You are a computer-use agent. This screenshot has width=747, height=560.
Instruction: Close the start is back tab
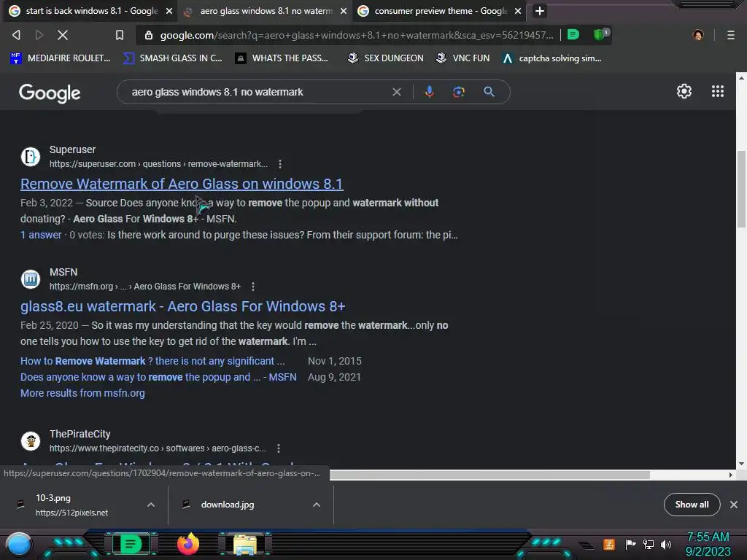click(x=169, y=11)
